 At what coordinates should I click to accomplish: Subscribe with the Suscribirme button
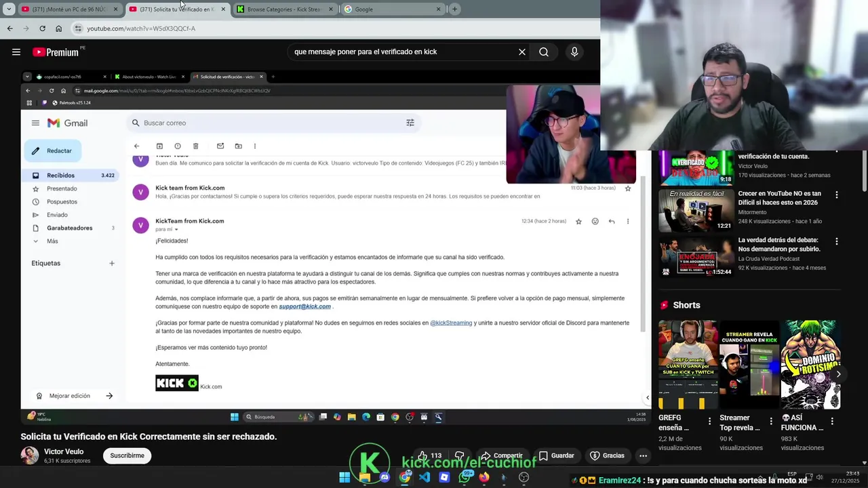coord(127,455)
